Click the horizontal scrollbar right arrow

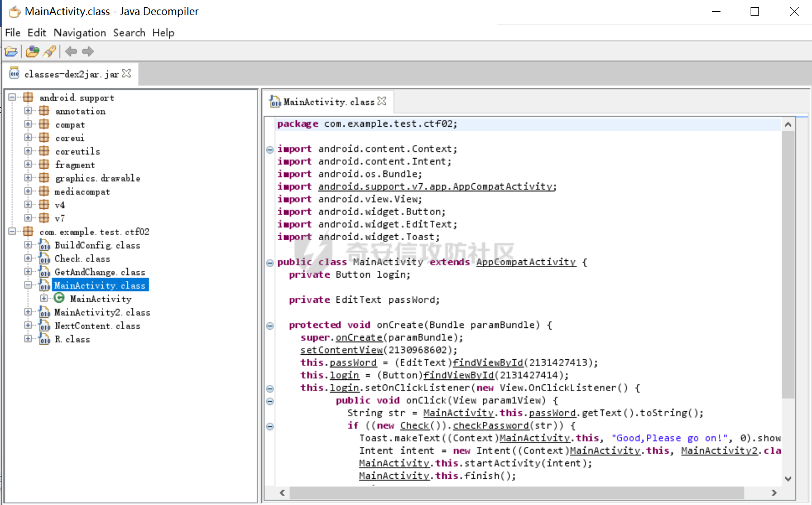coord(774,493)
